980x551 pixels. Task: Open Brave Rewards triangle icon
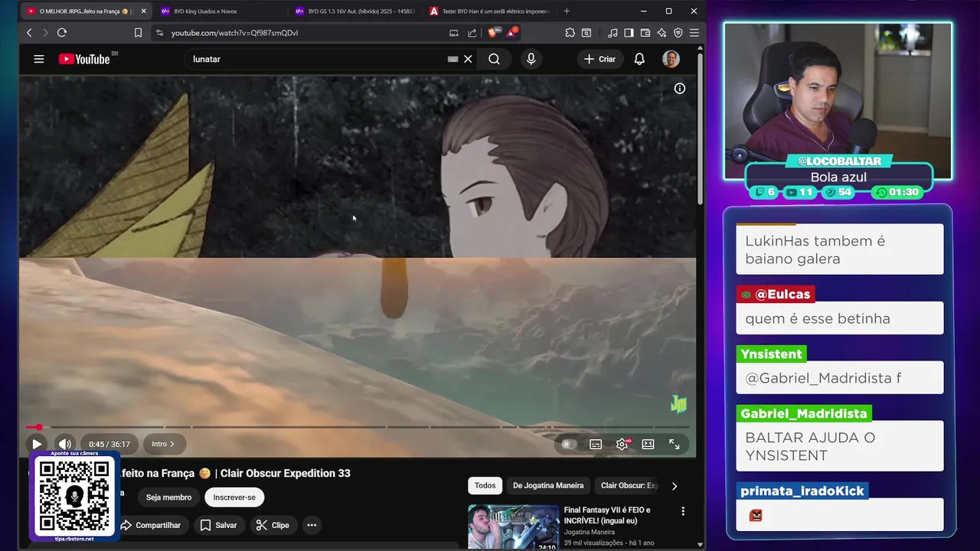click(x=511, y=32)
